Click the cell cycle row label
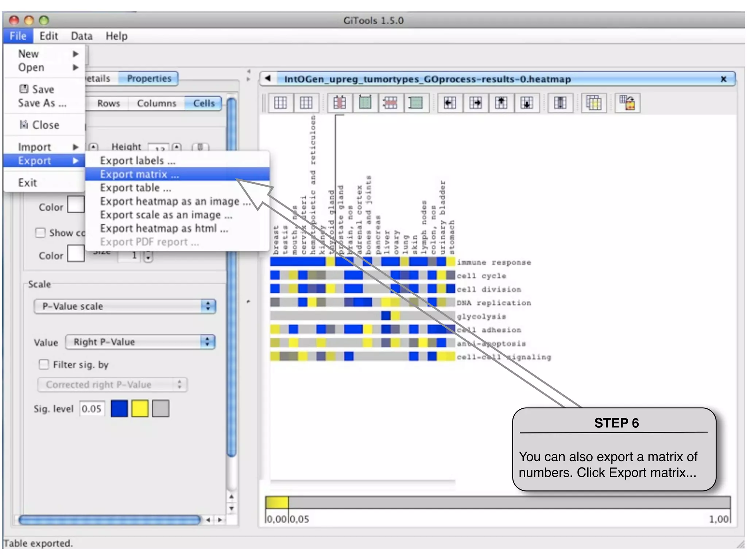Image resolution: width=747 pixels, height=560 pixels. (481, 276)
